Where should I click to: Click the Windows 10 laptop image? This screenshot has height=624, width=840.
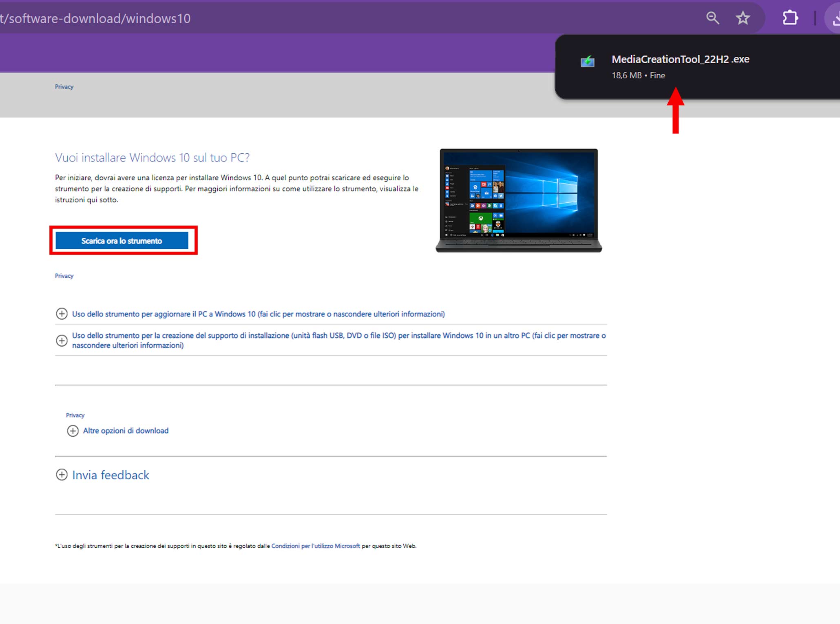(519, 201)
